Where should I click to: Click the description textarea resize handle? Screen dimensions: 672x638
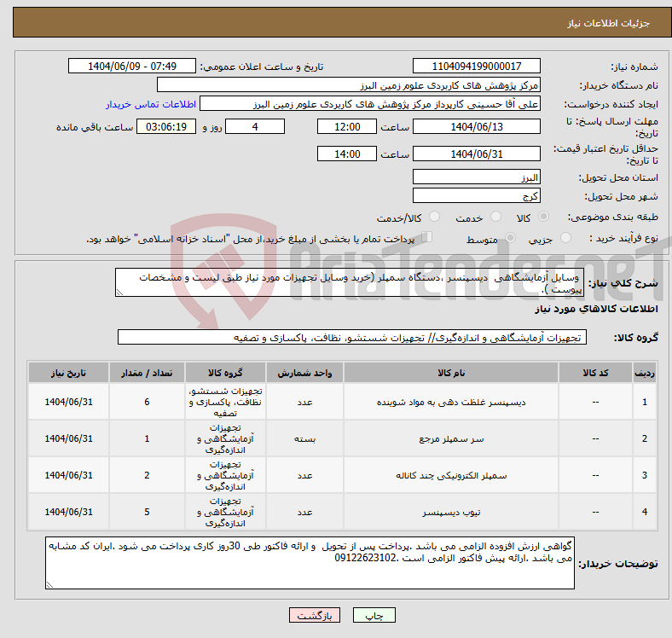119,293
